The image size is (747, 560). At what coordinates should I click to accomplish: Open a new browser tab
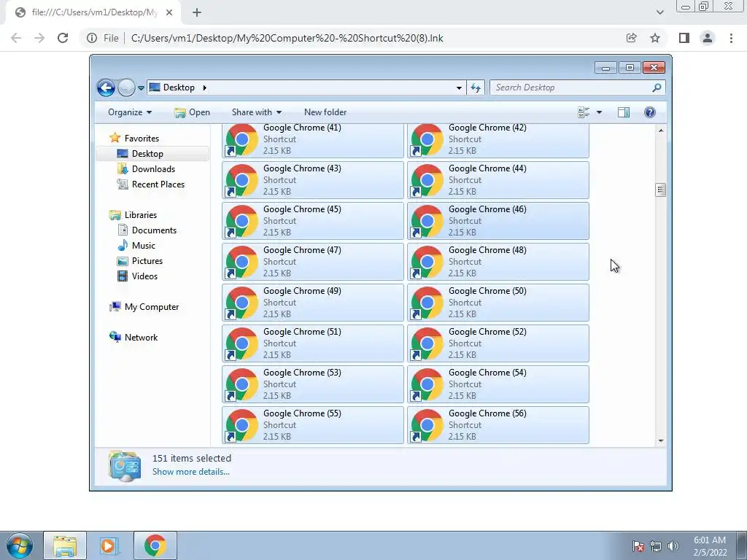[197, 13]
